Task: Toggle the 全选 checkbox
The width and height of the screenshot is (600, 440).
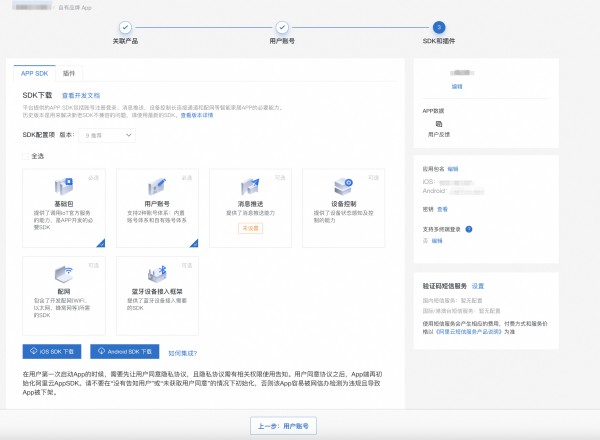Action: (x=26, y=156)
